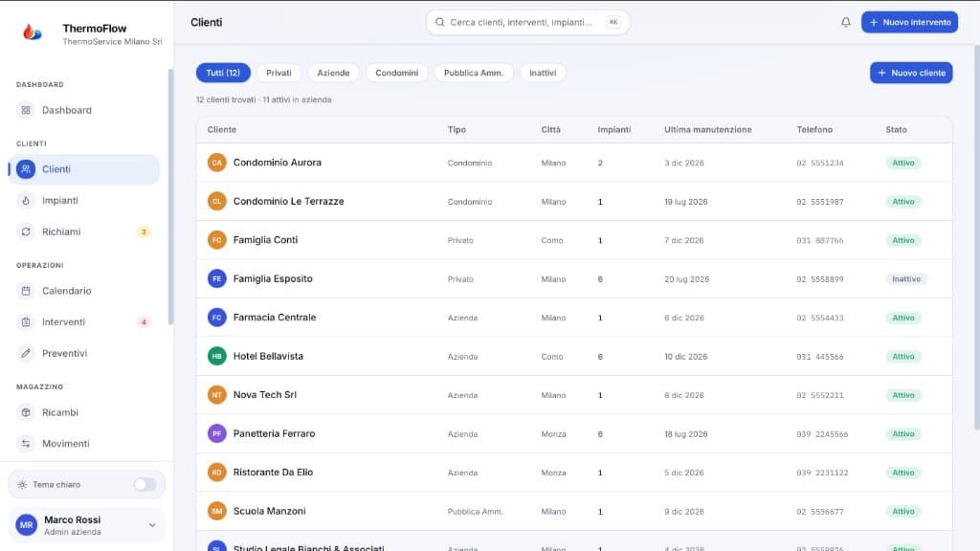The width and height of the screenshot is (980, 551).
Task: Click the Ricambi box icon
Action: (26, 412)
